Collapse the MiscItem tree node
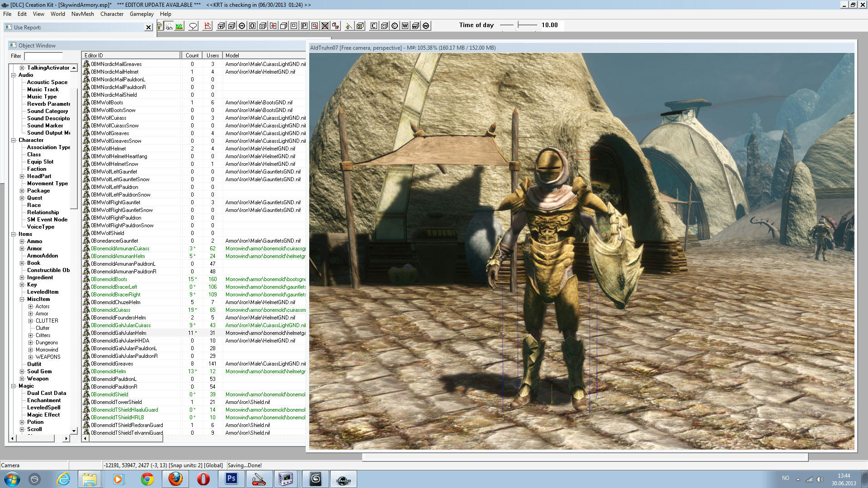868x488 pixels. [x=22, y=299]
